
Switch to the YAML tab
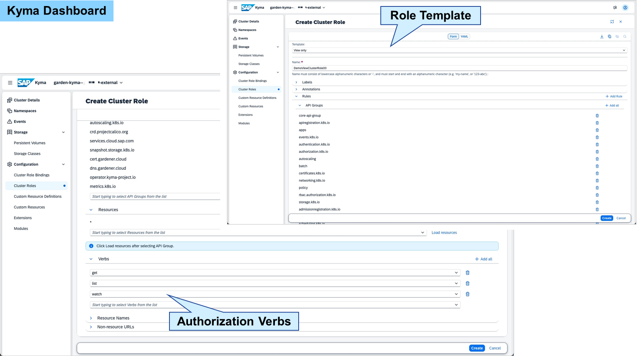tap(464, 37)
